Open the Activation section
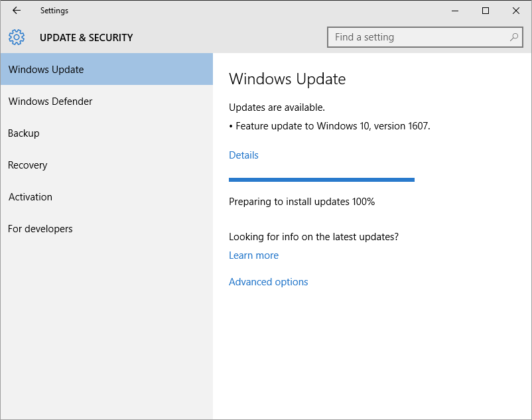532x420 pixels. [x=31, y=197]
